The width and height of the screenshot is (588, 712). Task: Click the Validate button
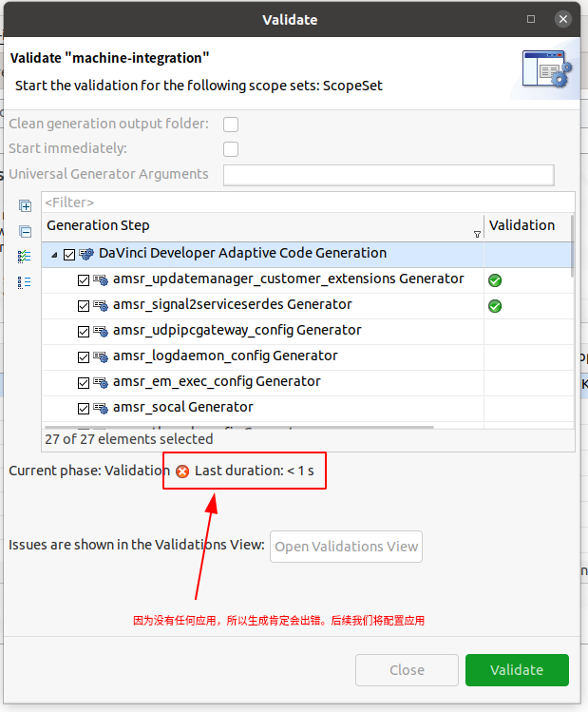tap(517, 670)
